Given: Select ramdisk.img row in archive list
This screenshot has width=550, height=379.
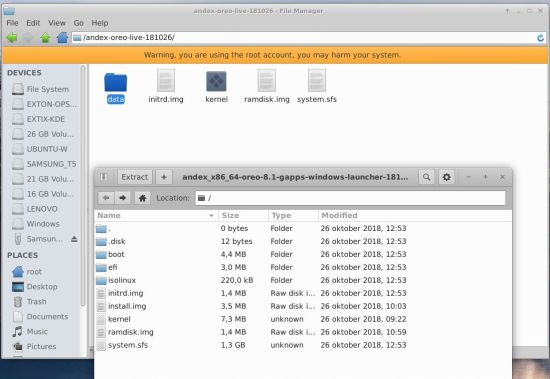Looking at the screenshot, I should tap(303, 332).
